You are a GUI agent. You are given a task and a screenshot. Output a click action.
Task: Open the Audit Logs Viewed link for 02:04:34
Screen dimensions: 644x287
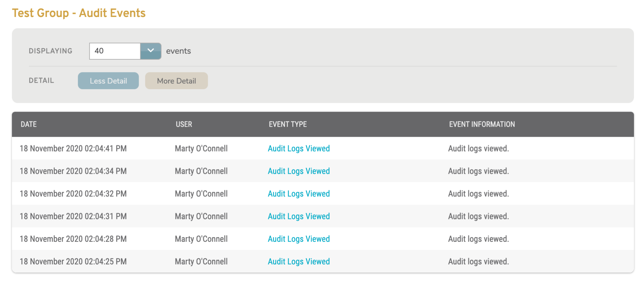[298, 171]
